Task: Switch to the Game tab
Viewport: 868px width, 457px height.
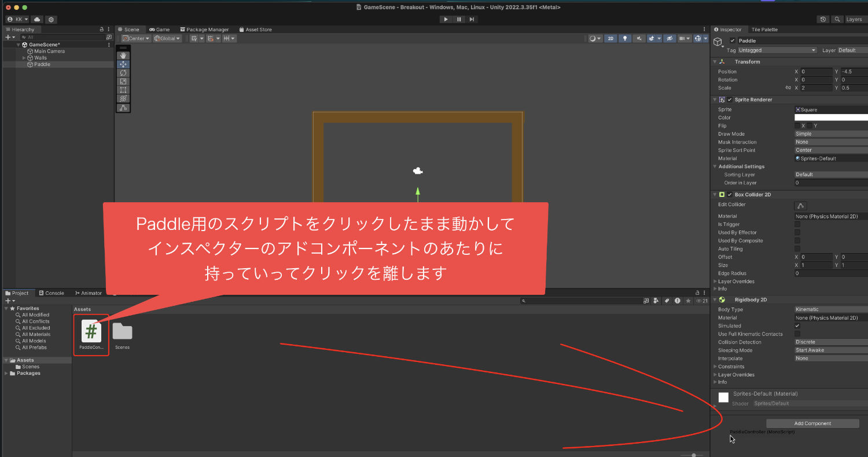Action: pyautogui.click(x=159, y=30)
